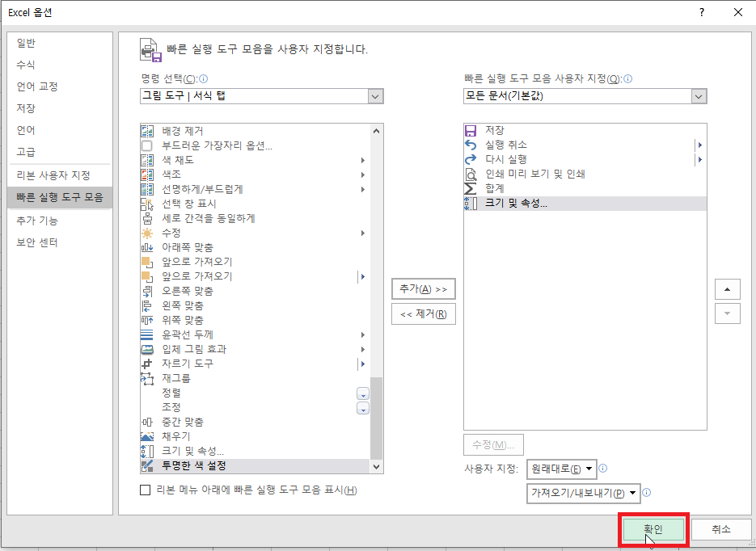Select the 실행 취소 undo icon

pyautogui.click(x=470, y=145)
